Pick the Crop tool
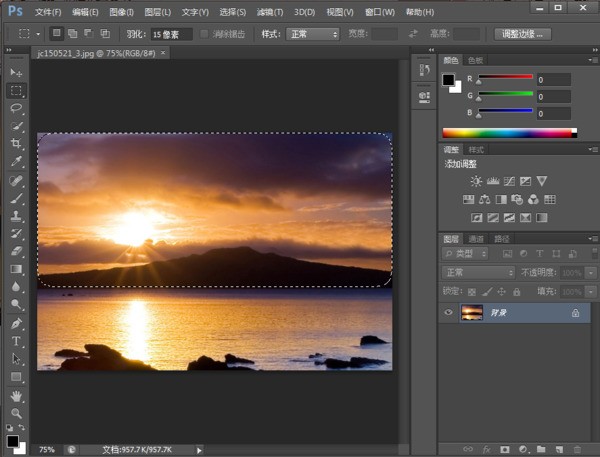This screenshot has width=600, height=457. pyautogui.click(x=16, y=143)
